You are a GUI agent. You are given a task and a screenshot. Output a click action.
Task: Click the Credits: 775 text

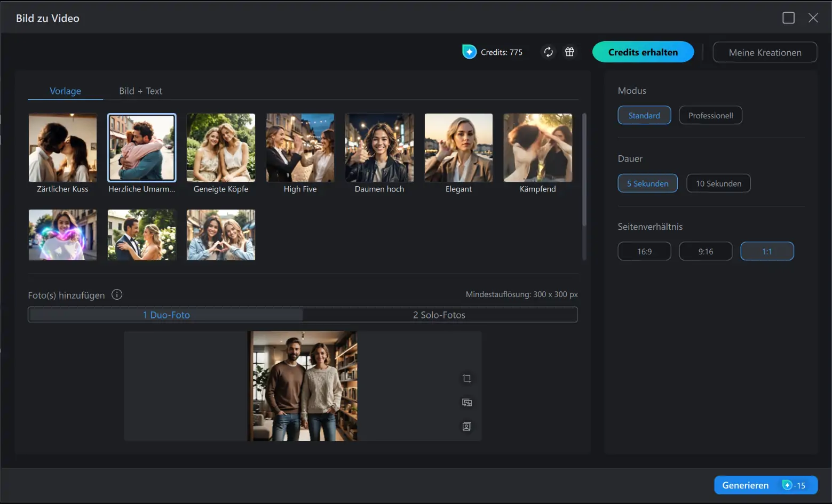502,52
